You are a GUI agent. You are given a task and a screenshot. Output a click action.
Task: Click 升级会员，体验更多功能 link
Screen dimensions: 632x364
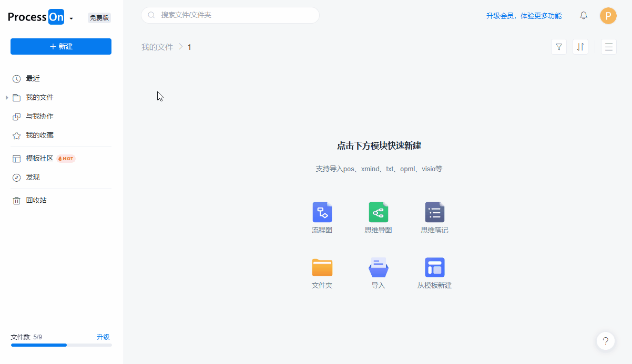point(524,16)
